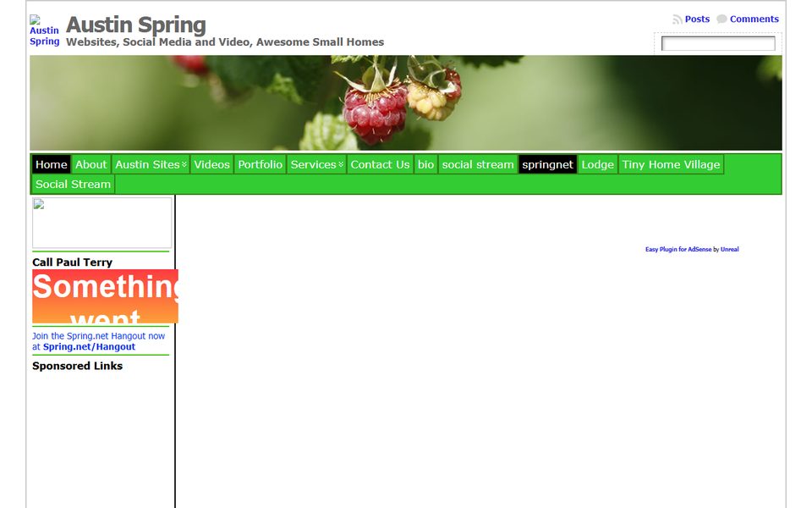Screen dimensions: 812x508
Task: Click inside the search input box
Action: [x=718, y=42]
